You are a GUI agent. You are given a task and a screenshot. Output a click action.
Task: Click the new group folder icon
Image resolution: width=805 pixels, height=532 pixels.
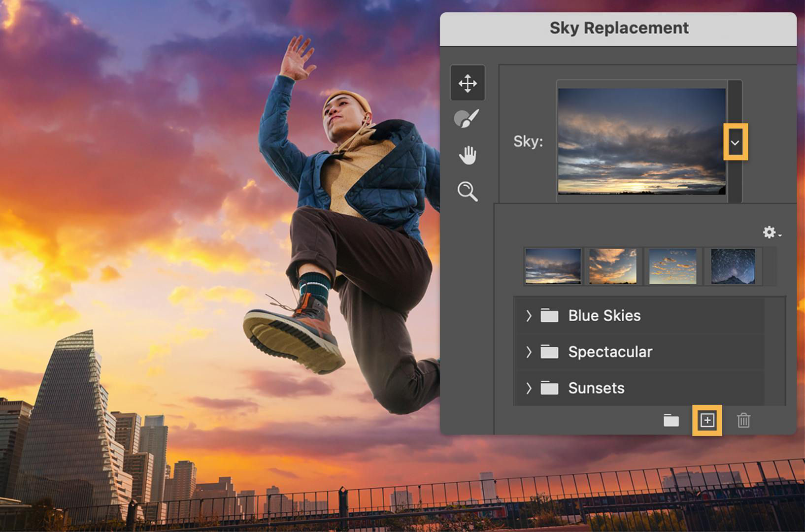[x=671, y=421]
